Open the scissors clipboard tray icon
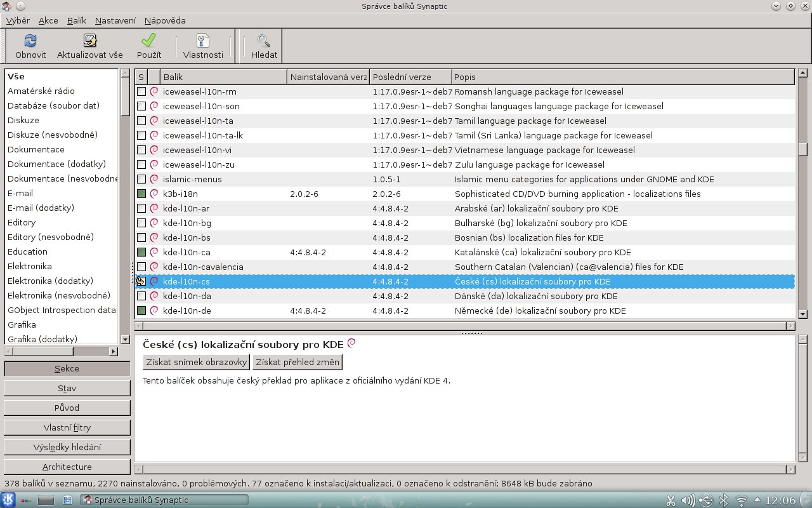The image size is (812, 508). (x=671, y=500)
